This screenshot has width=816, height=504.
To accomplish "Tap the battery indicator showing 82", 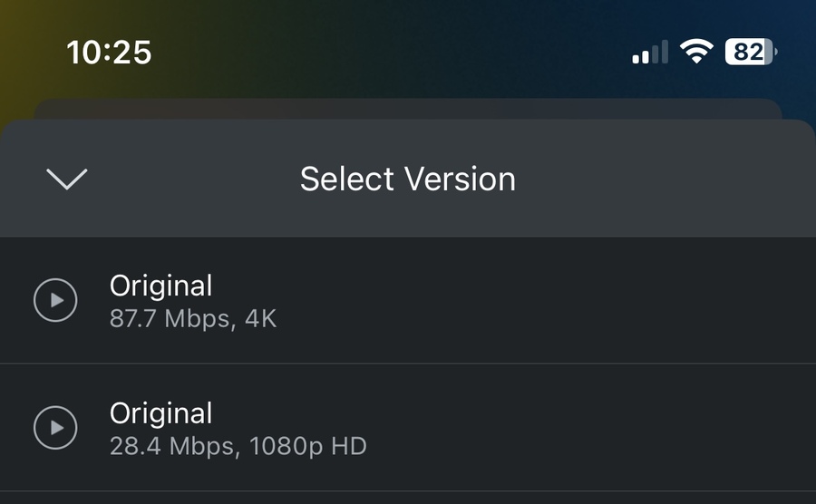I will [750, 53].
